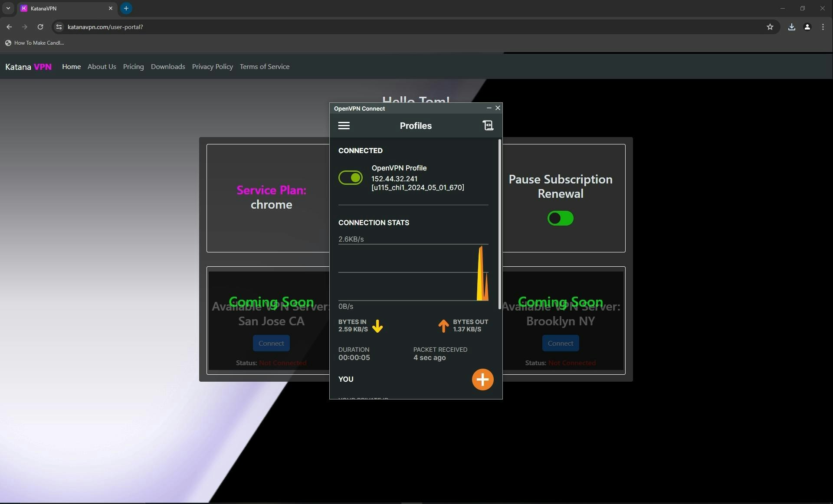
Task: Go to the Pricing page
Action: pos(133,66)
